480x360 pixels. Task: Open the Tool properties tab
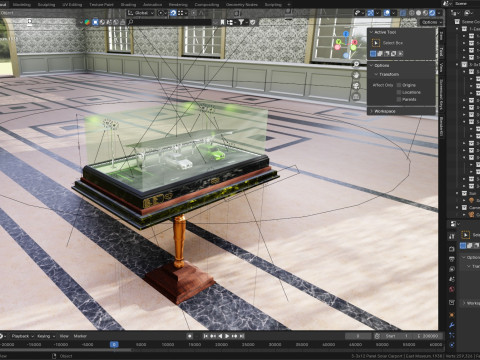[x=452, y=236]
